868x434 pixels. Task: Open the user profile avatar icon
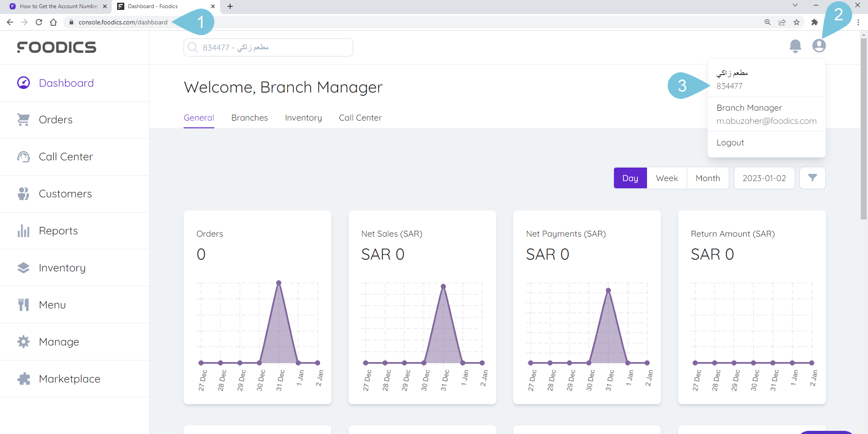pyautogui.click(x=819, y=46)
